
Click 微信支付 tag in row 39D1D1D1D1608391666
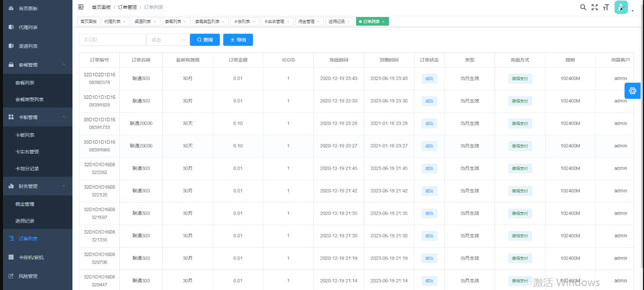tap(520, 146)
